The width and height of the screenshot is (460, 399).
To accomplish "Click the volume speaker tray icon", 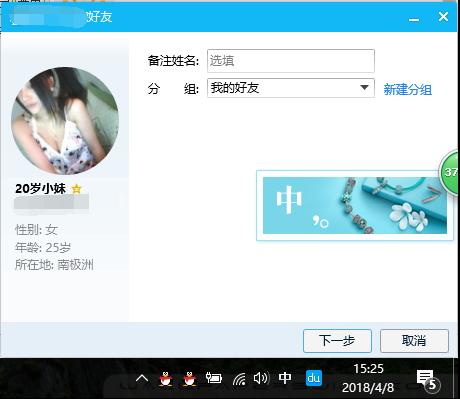I will (x=261, y=378).
